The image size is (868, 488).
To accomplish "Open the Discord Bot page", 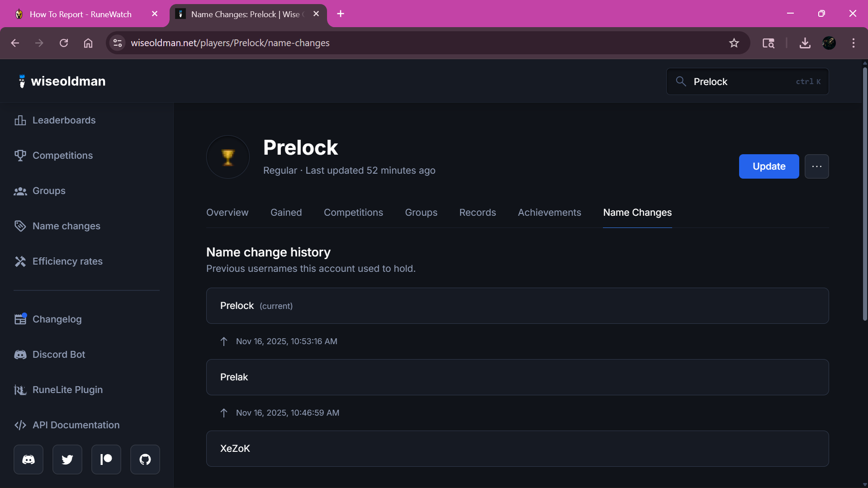I will click(x=58, y=355).
